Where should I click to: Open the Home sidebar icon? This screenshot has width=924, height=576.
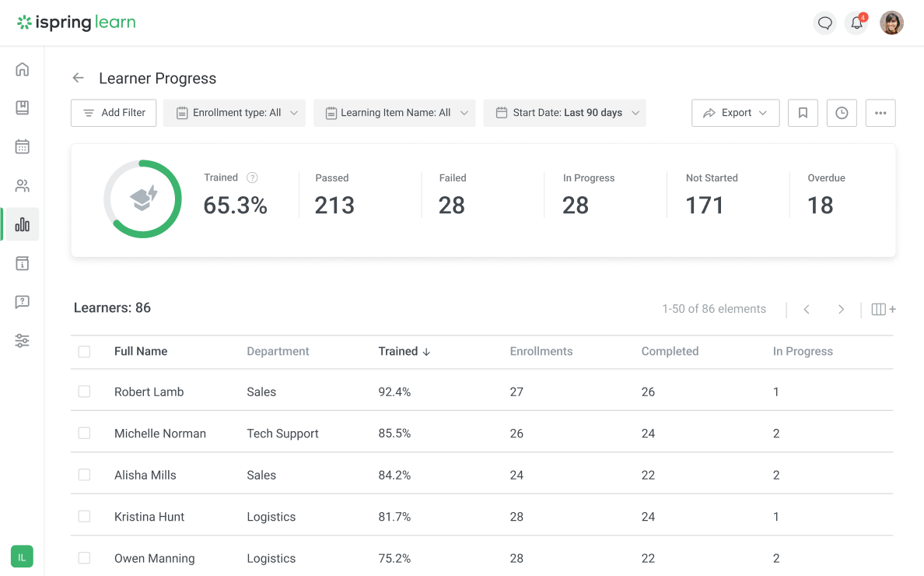(22, 68)
